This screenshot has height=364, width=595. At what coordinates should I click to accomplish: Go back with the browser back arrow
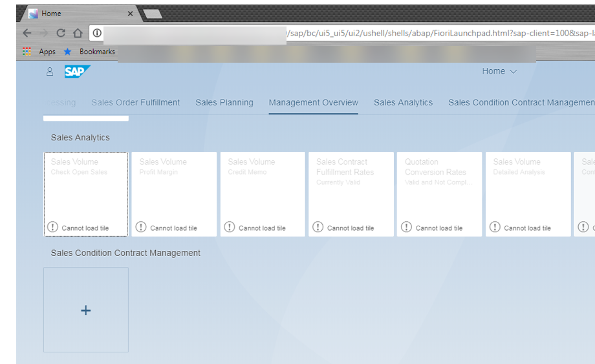pos(27,33)
